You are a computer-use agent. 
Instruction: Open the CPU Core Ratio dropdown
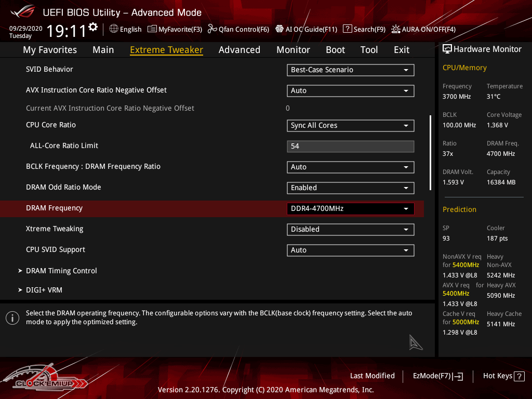pyautogui.click(x=350, y=125)
